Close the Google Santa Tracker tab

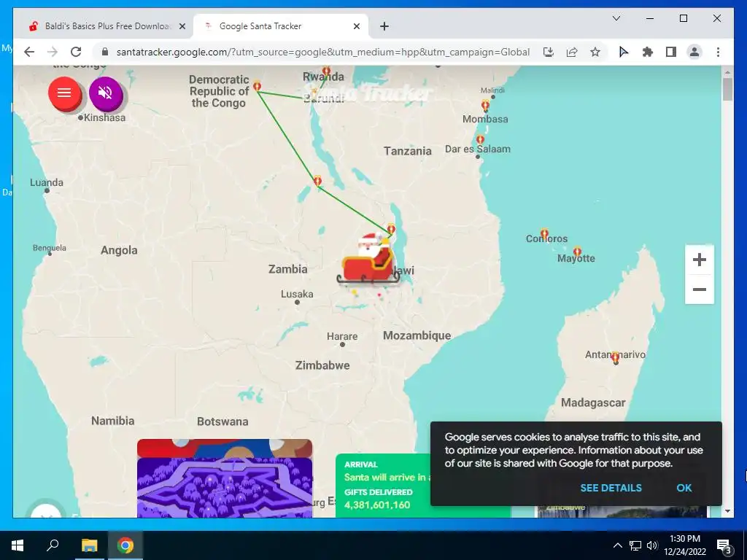[356, 26]
